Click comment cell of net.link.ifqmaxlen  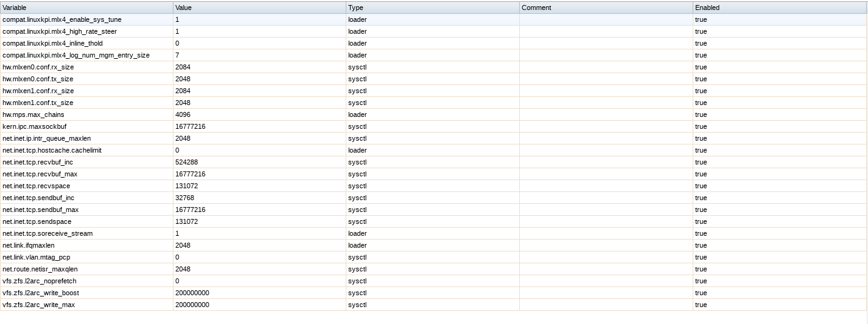606,245
